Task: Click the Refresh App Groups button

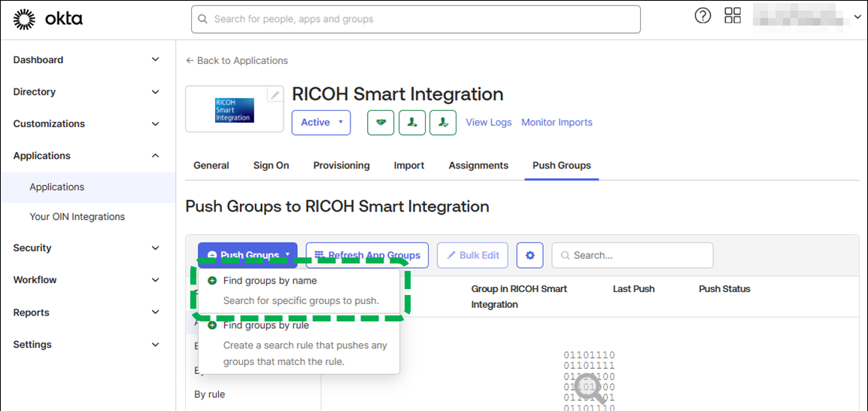Action: pyautogui.click(x=367, y=255)
